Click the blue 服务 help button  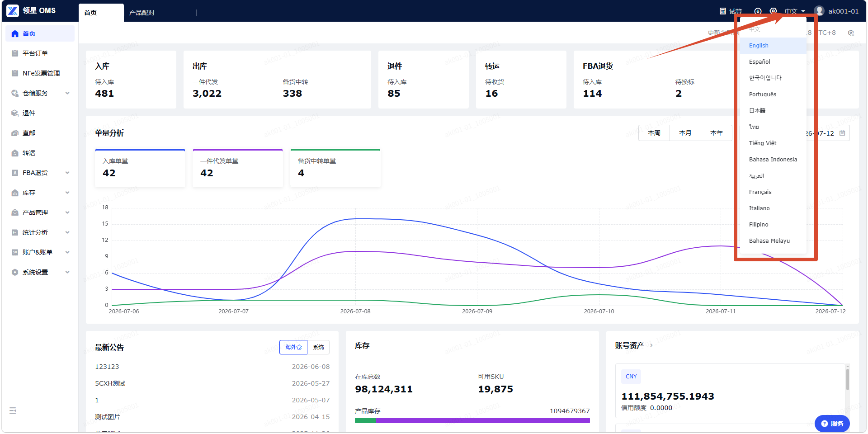[832, 424]
